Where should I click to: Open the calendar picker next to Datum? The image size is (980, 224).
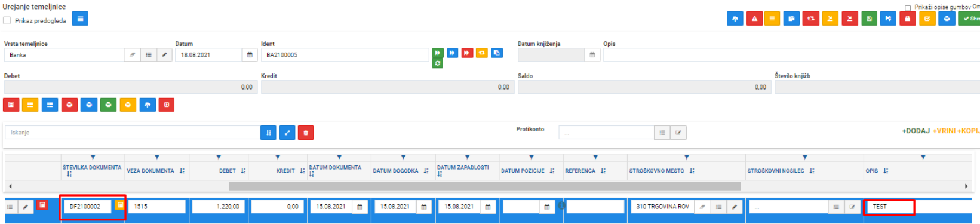click(x=250, y=55)
